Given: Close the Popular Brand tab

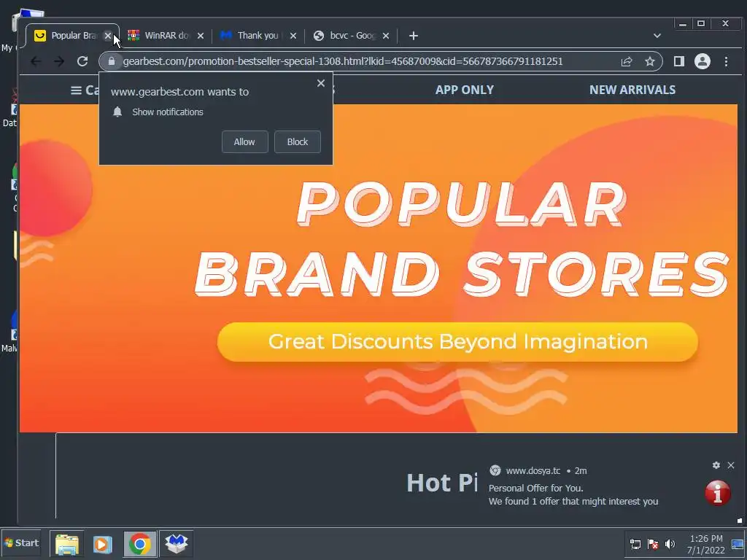Looking at the screenshot, I should 108,36.
